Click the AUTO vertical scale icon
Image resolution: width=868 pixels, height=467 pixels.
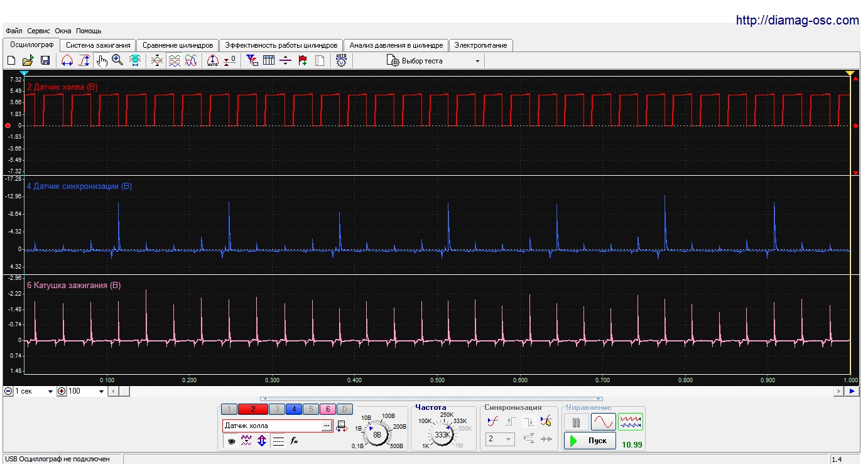pos(212,61)
